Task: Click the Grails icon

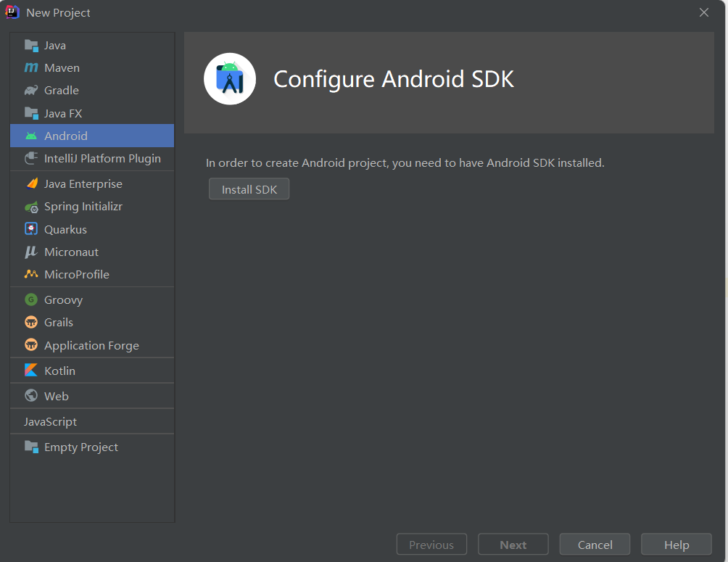Action: point(31,323)
